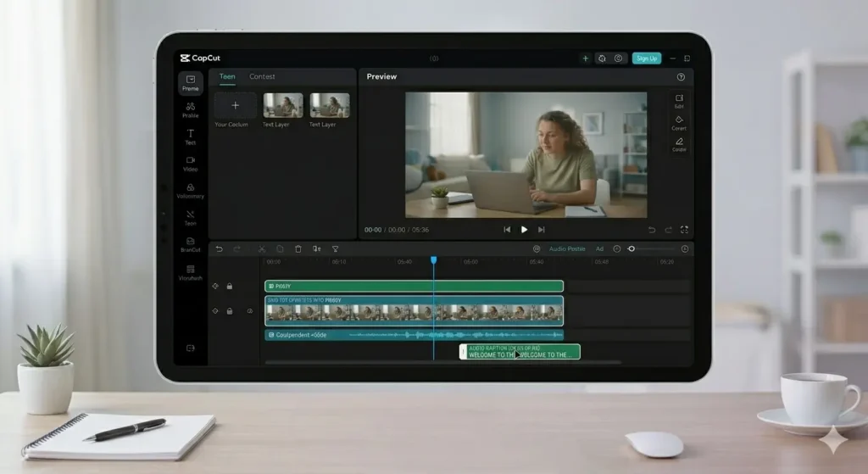868x474 pixels.
Task: Click the split clip icon after trash
Action: click(317, 249)
